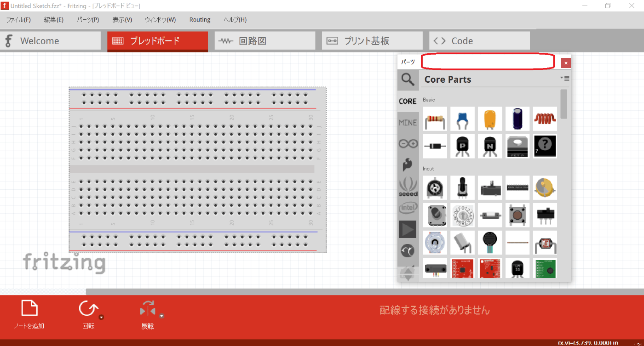The height and width of the screenshot is (346, 644).
Task: Select the NPN transistor part
Action: click(490, 146)
